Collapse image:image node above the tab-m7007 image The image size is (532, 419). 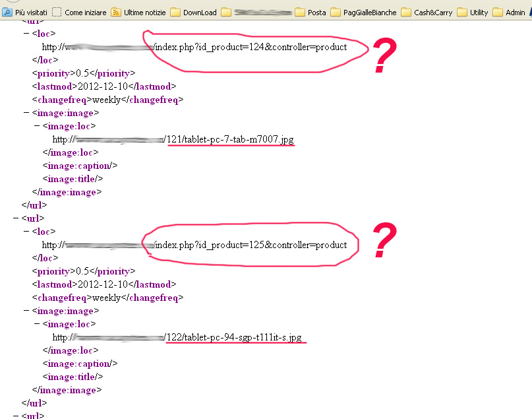pos(26,113)
